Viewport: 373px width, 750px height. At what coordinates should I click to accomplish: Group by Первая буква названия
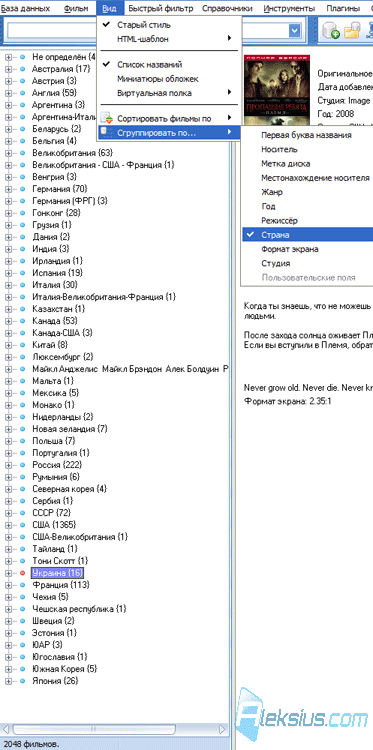[x=307, y=135]
